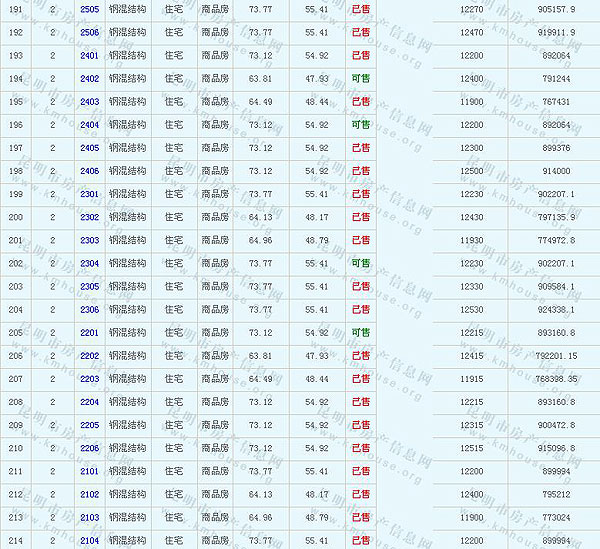This screenshot has width=600, height=549.
Task: Open room number 2505 link
Action: (89, 9)
